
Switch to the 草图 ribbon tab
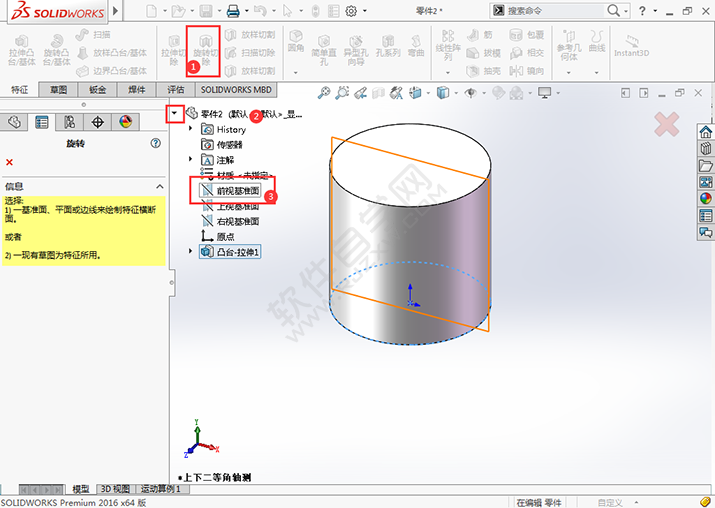(x=59, y=90)
